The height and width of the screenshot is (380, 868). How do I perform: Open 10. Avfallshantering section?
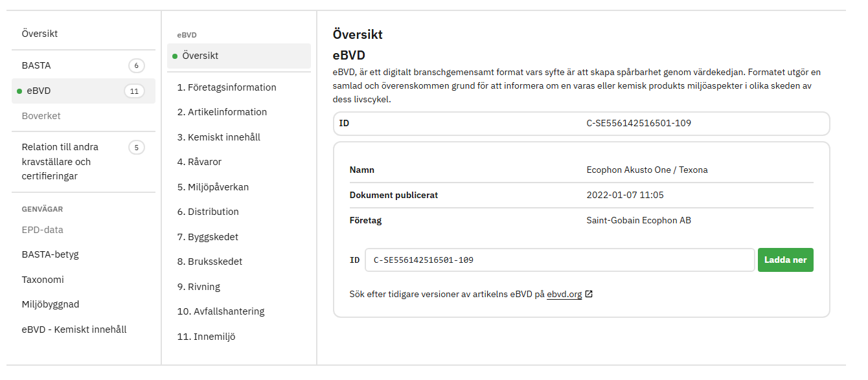221,311
